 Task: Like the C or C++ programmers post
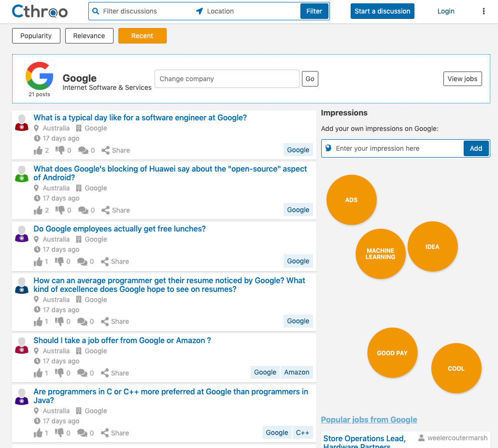click(x=38, y=433)
